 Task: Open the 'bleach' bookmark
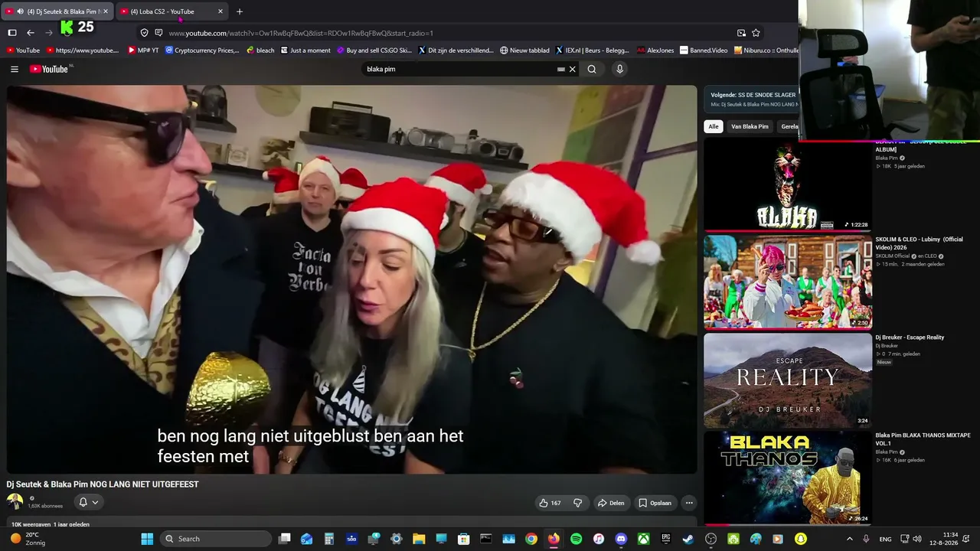click(260, 51)
